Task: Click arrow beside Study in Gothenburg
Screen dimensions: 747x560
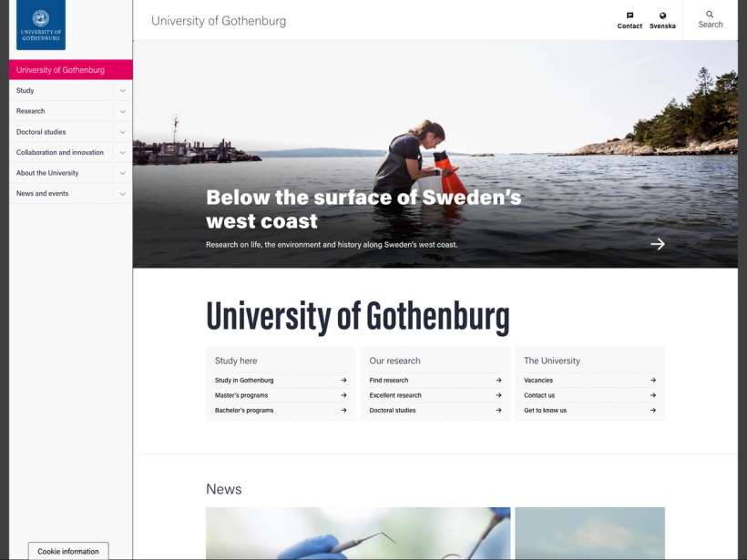Action: [343, 380]
